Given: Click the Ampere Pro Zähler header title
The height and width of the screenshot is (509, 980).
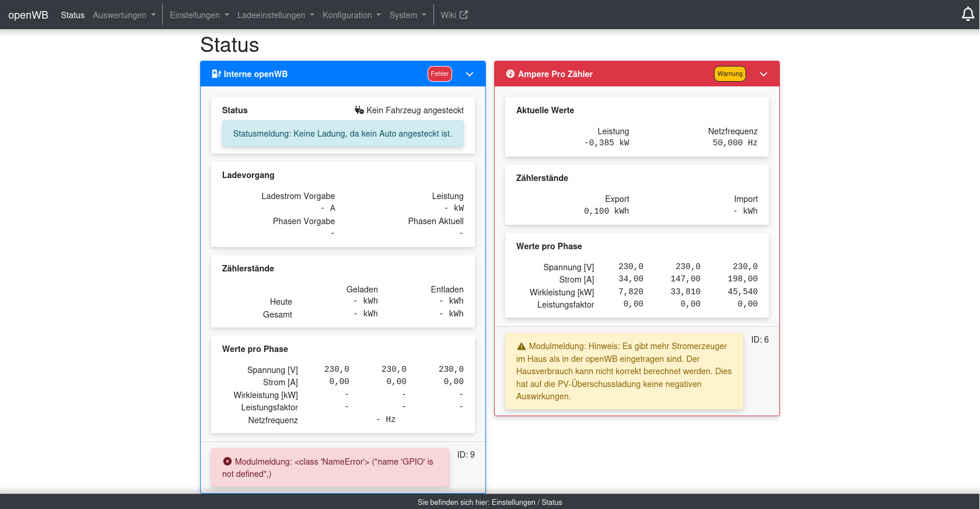Looking at the screenshot, I should [555, 74].
